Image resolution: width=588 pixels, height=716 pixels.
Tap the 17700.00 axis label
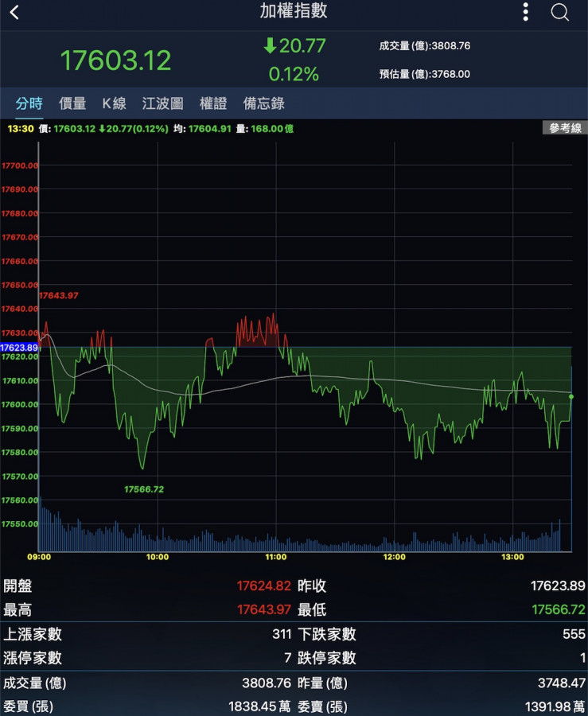(20, 165)
